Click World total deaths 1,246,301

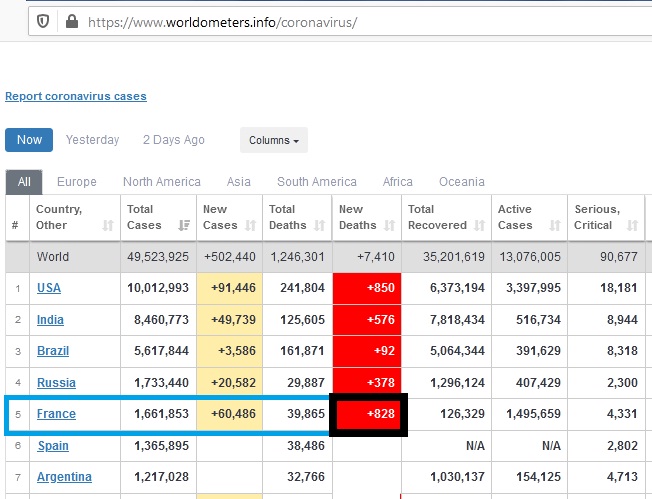(x=297, y=257)
